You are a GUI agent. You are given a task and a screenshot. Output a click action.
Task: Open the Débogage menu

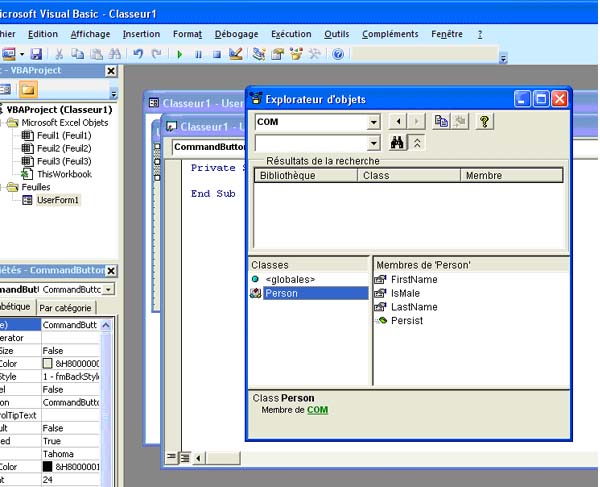point(236,34)
